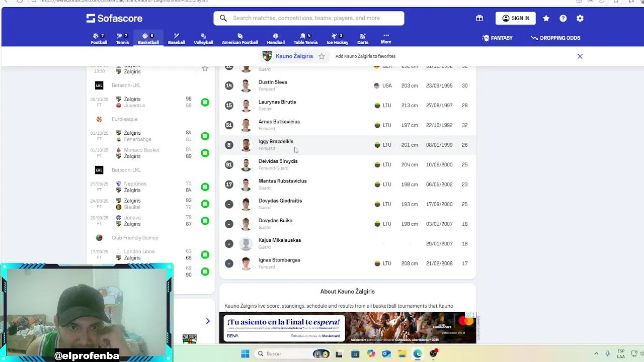Image resolution: width=644 pixels, height=362 pixels.
Task: Open the Sofascore home logo
Action: coord(114,19)
